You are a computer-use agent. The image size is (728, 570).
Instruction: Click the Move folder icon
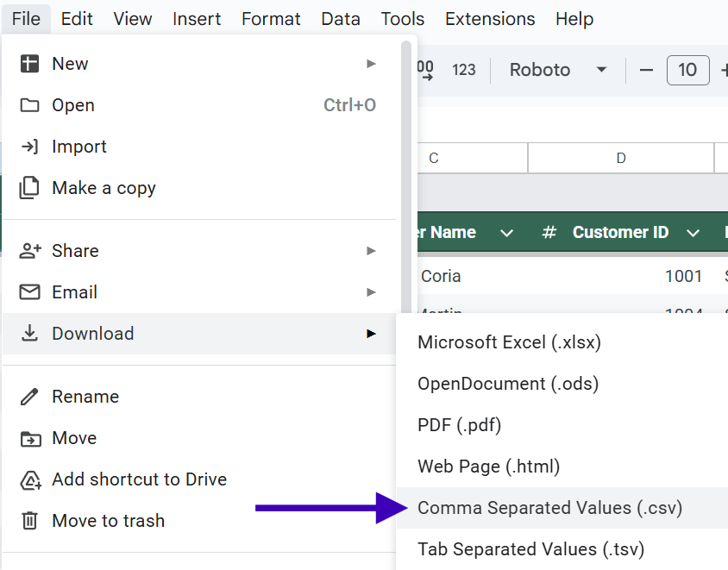click(31, 438)
